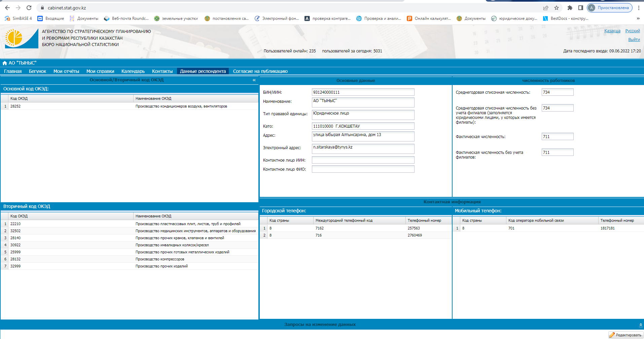This screenshot has width=644, height=339.
Task: Click the browser forward arrow
Action: coord(18,8)
